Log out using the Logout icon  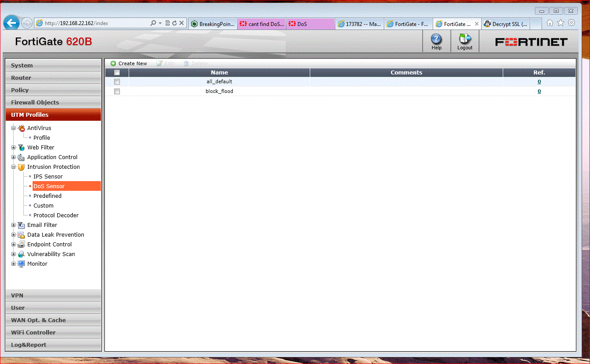tap(465, 39)
